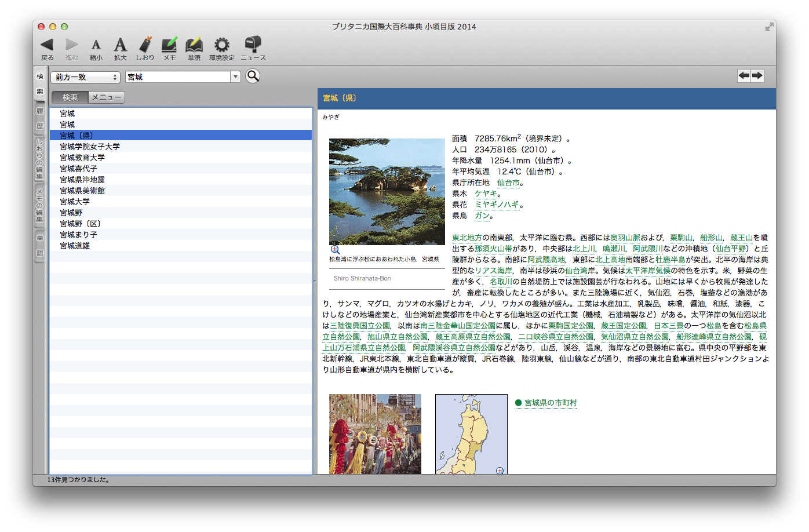Open the 単語 wordbook icon

tap(194, 45)
